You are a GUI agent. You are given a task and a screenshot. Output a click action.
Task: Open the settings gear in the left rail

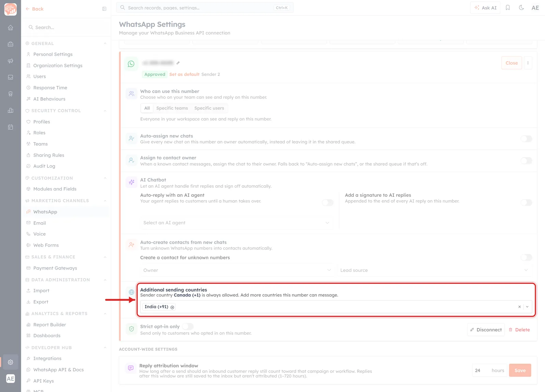(11, 362)
